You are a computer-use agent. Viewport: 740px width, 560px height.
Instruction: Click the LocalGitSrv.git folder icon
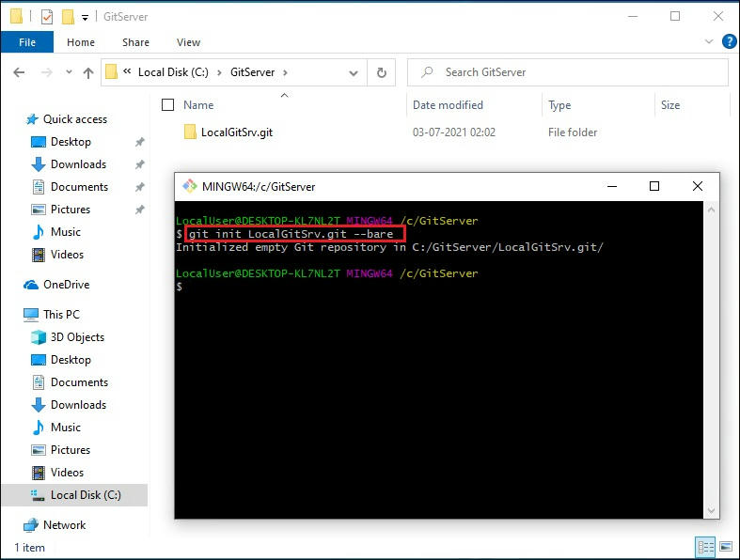tap(190, 132)
